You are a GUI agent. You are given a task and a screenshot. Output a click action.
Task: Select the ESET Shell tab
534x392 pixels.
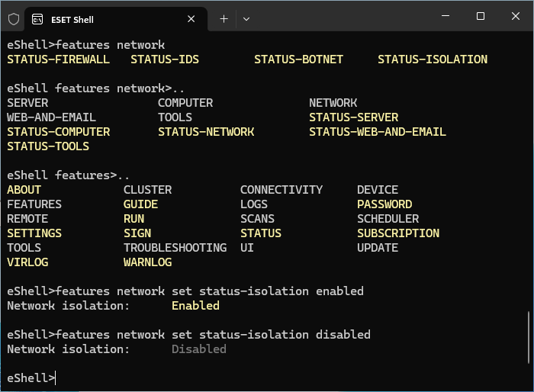point(116,19)
